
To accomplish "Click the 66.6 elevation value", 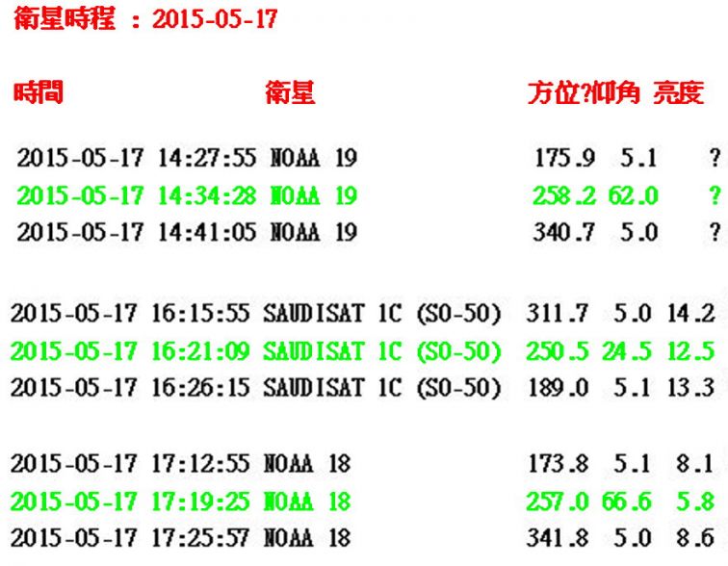I will pyautogui.click(x=633, y=502).
